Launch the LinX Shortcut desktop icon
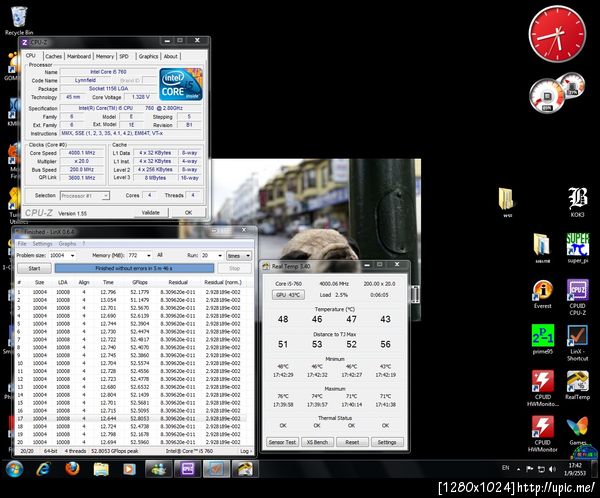Viewport: 600px width, 498px height. (577, 343)
